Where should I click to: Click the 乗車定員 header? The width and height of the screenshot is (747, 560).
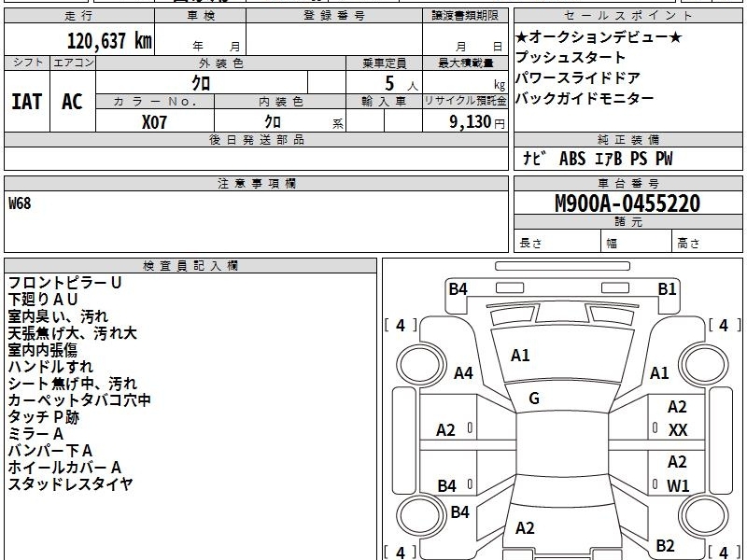(384, 63)
